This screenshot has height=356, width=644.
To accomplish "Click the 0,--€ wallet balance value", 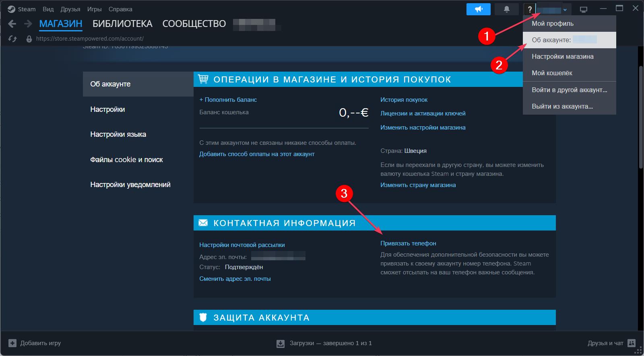I will (x=353, y=112).
